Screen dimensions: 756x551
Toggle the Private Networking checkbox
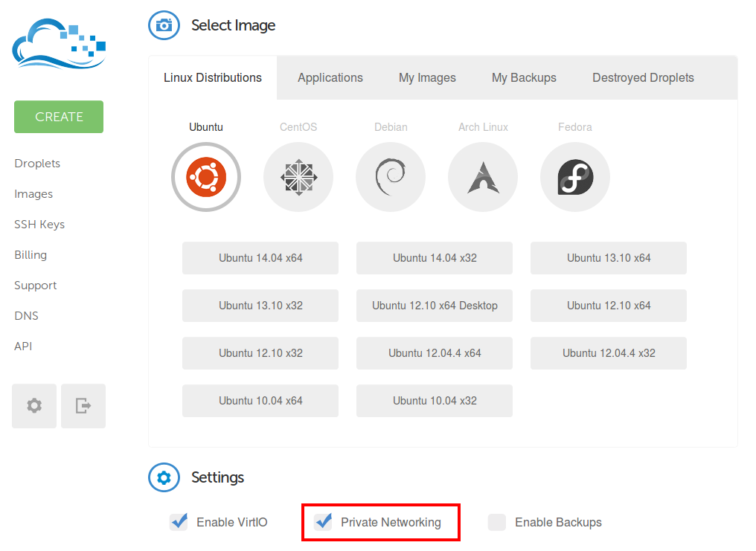point(323,521)
